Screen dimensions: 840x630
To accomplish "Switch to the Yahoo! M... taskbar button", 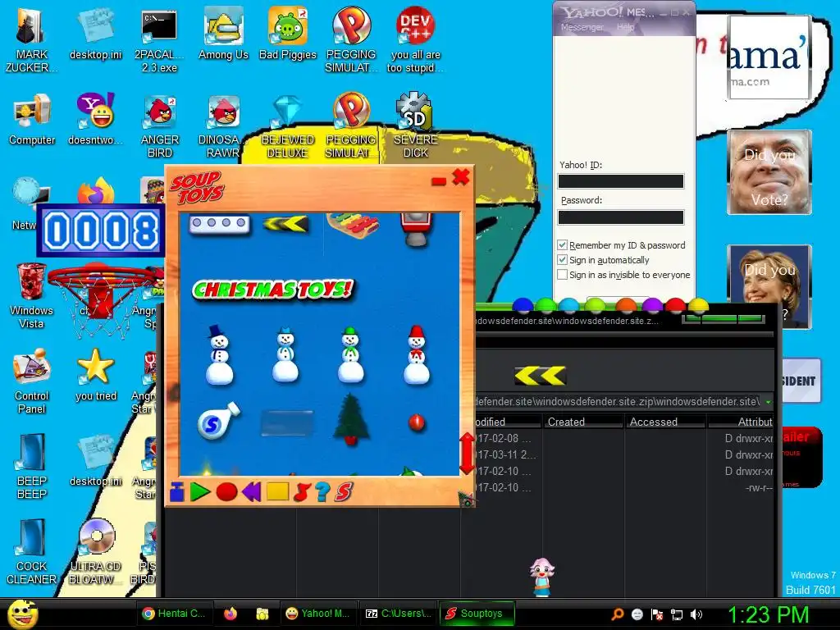I will coord(317,614).
